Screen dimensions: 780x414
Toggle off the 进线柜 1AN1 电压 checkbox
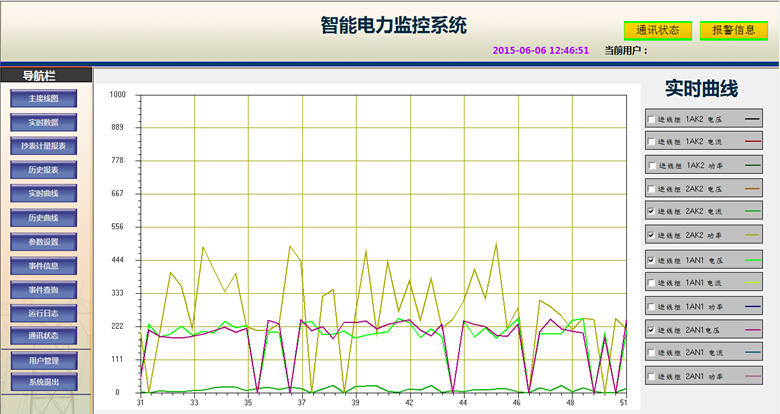[653, 260]
